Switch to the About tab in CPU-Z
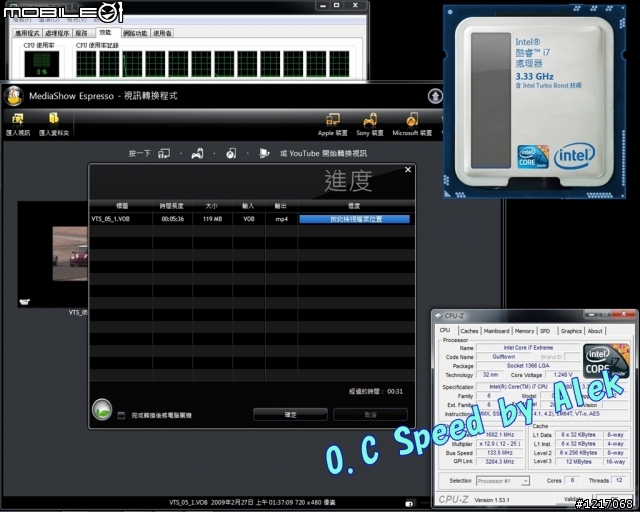This screenshot has width=640, height=512. [x=595, y=331]
